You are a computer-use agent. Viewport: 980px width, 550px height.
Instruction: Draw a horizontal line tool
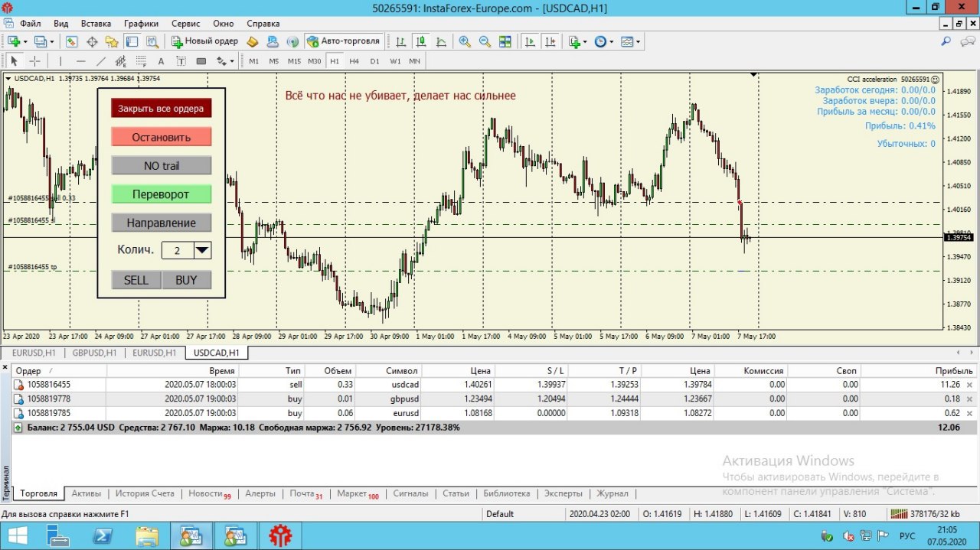(x=80, y=61)
